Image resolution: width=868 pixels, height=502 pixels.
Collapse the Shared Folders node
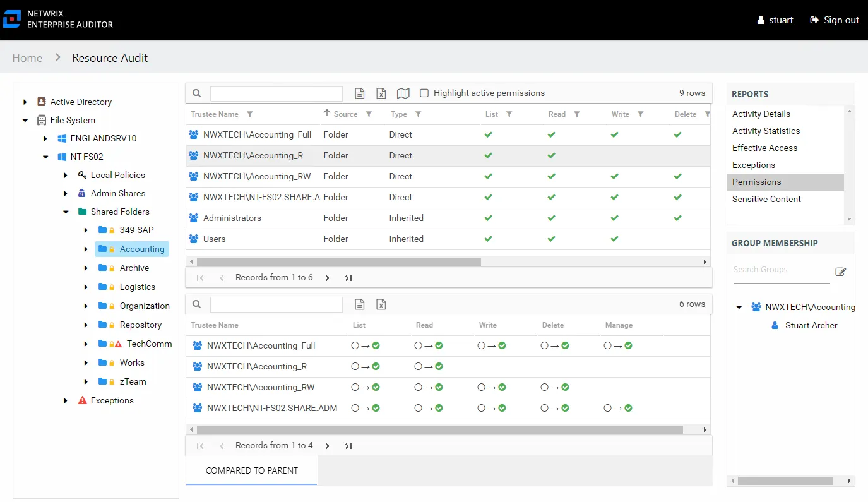click(x=66, y=212)
